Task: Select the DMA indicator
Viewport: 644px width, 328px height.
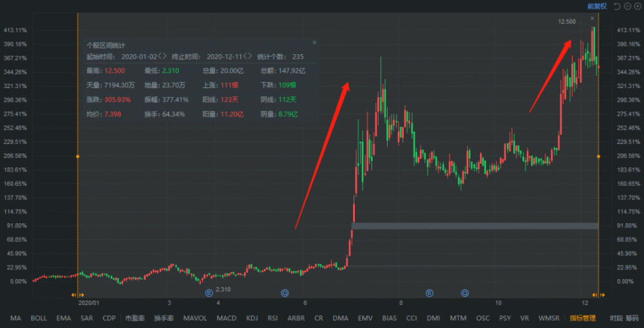Action: (341, 318)
